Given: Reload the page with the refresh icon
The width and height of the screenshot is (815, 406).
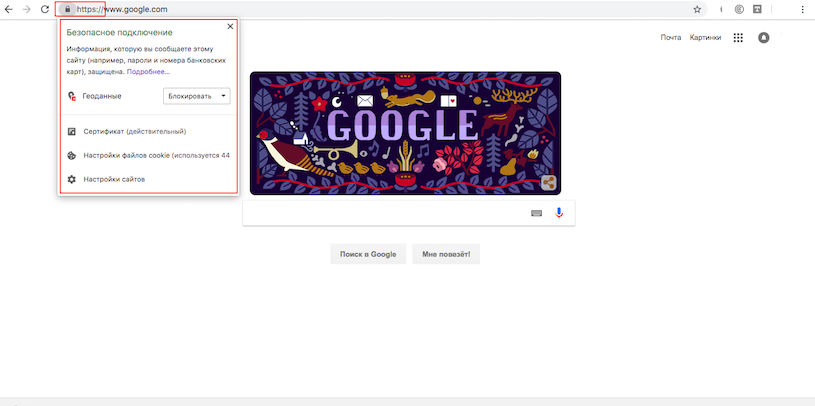Looking at the screenshot, I should point(45,9).
